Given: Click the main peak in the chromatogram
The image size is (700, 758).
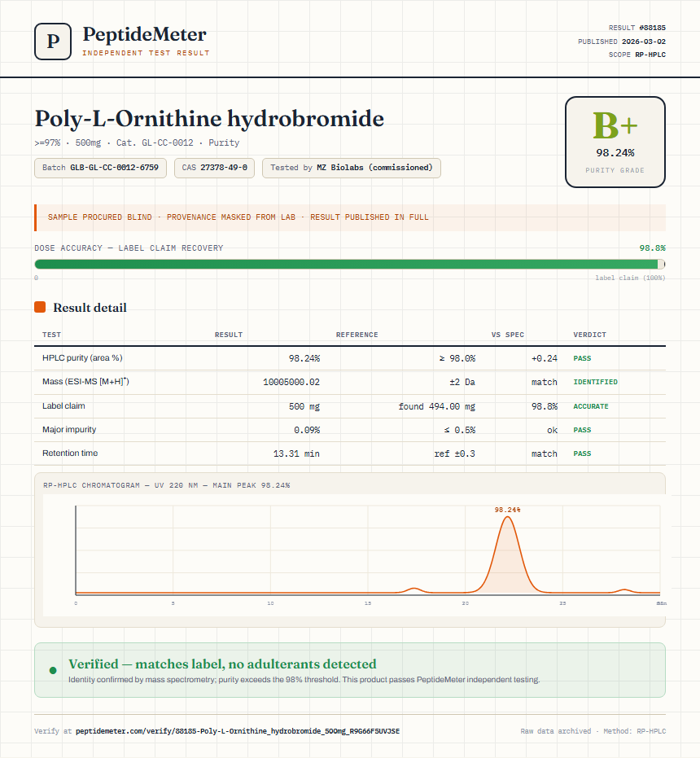Looking at the screenshot, I should [508, 555].
